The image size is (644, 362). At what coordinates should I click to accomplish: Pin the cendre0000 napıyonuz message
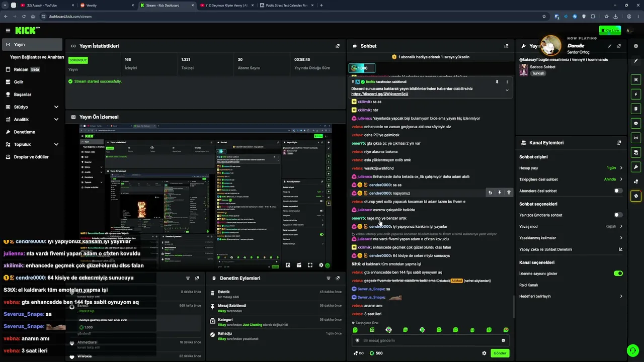(500, 193)
